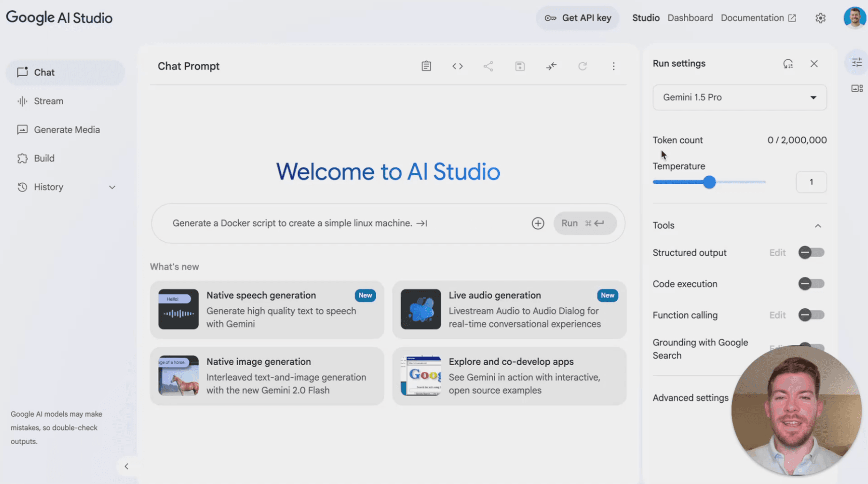Viewport: 868px width, 484px height.
Task: Expand the History chevron in sidebar
Action: (112, 187)
